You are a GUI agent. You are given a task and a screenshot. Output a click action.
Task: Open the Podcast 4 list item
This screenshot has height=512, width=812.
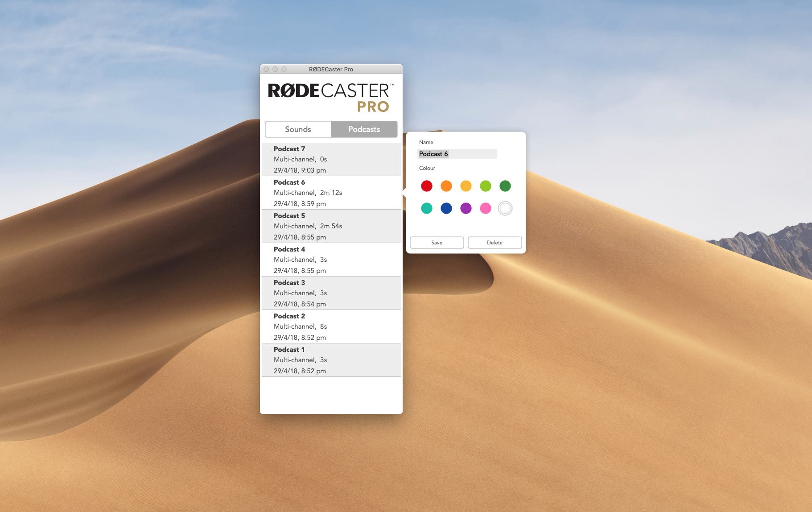331,260
